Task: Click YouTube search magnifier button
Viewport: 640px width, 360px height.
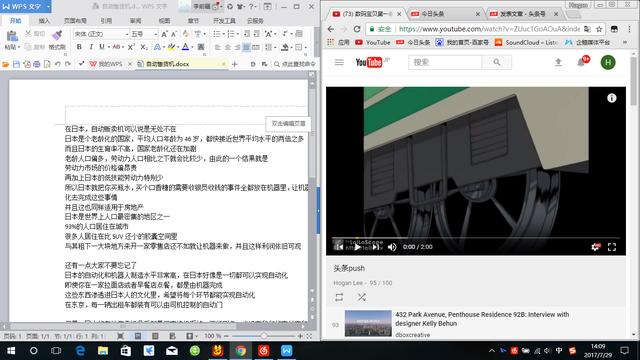Action: 496,62
